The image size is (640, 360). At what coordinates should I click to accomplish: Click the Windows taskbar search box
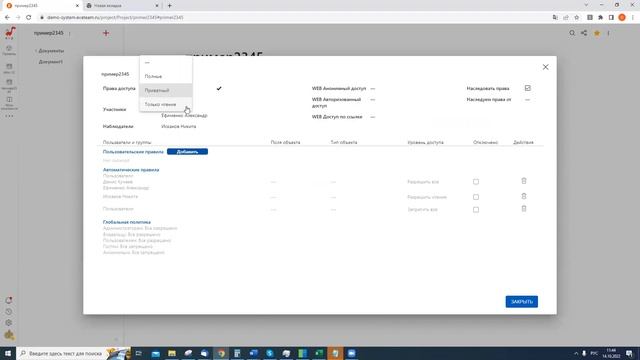click(73, 353)
